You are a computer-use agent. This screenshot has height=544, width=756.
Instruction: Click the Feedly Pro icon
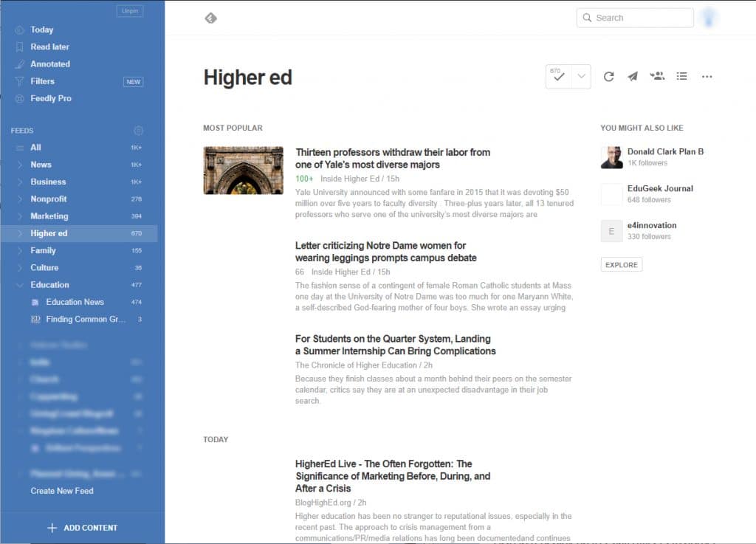pyautogui.click(x=19, y=99)
